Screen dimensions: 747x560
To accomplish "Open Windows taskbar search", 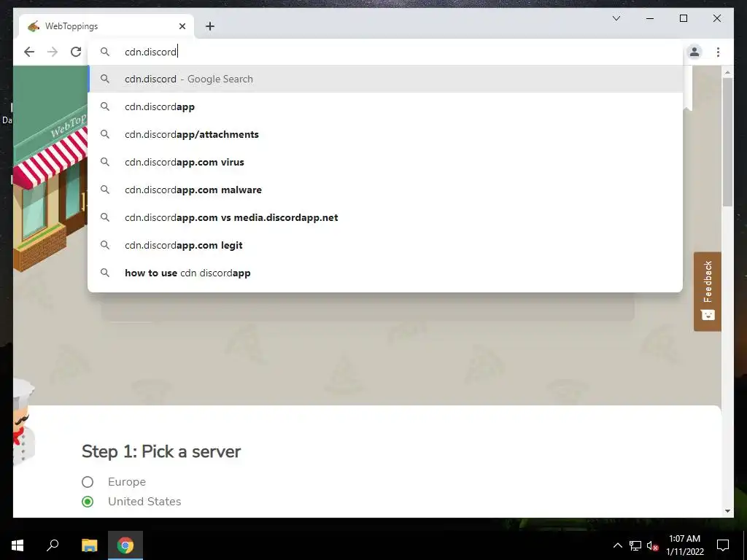I will click(53, 545).
